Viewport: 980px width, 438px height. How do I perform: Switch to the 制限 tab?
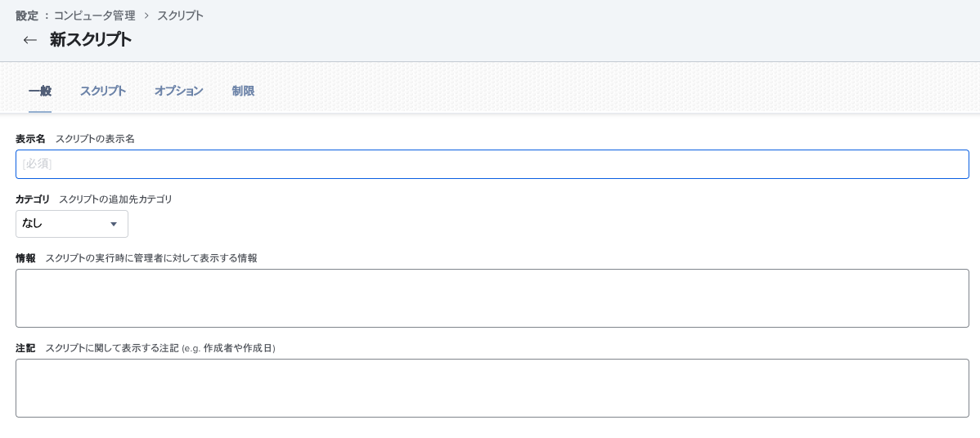coord(243,91)
